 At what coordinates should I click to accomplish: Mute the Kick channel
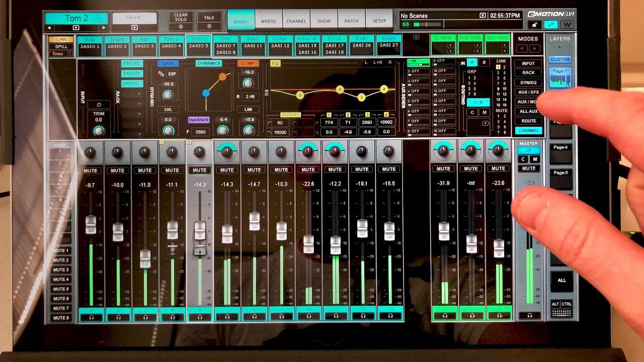[91, 170]
